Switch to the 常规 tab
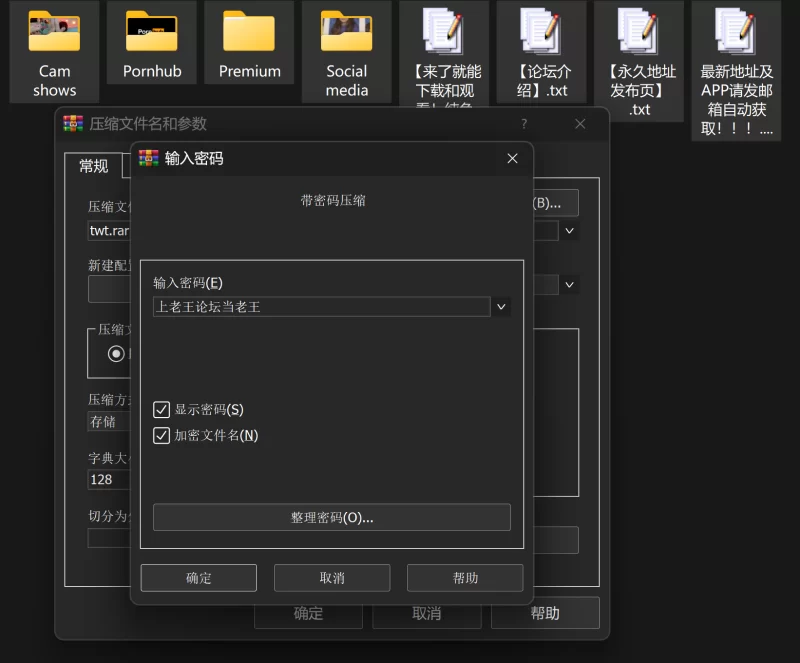This screenshot has width=800, height=663. (x=94, y=166)
